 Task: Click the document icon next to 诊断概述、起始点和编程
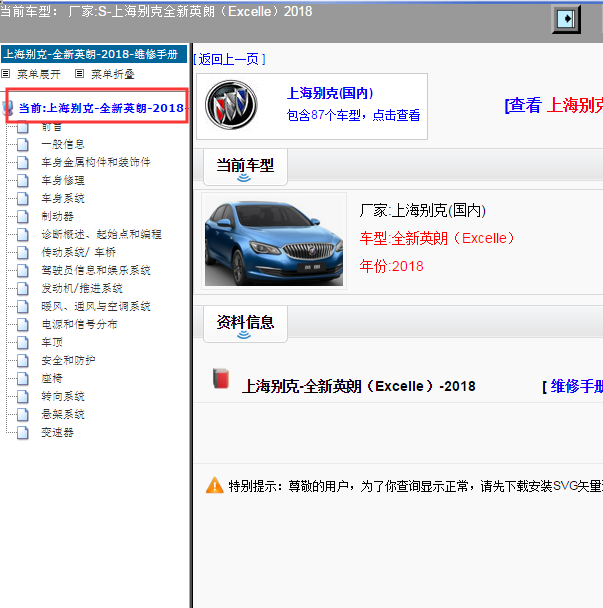point(23,235)
